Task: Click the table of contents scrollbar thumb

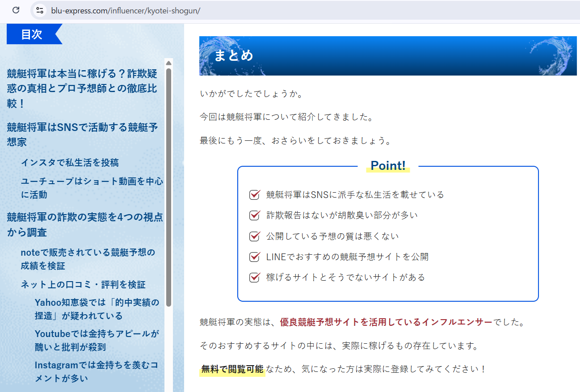Action: tap(168, 187)
